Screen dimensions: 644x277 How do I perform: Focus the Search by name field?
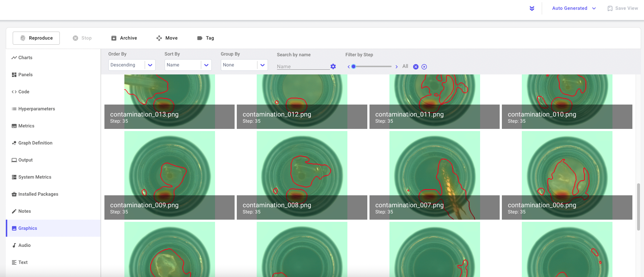[x=303, y=66]
